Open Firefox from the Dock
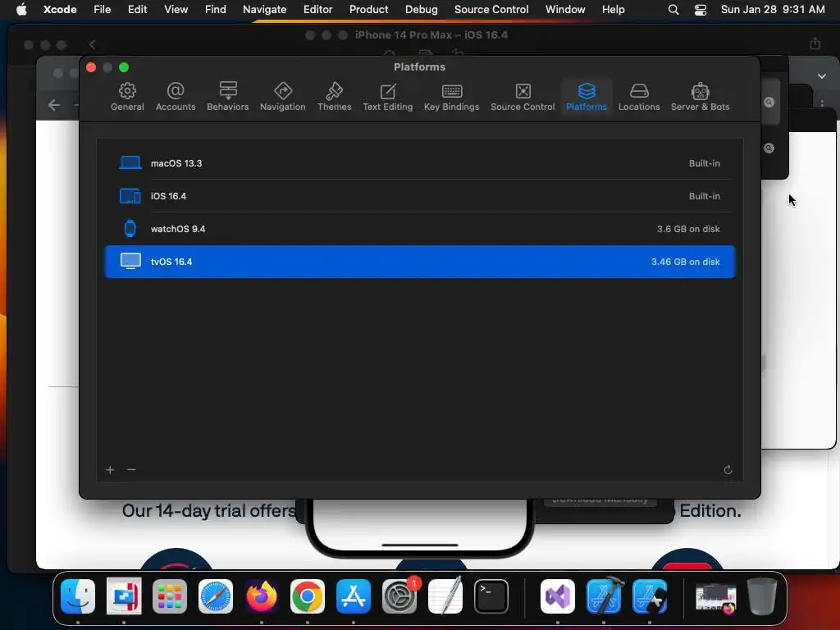The width and height of the screenshot is (840, 630). (x=262, y=596)
